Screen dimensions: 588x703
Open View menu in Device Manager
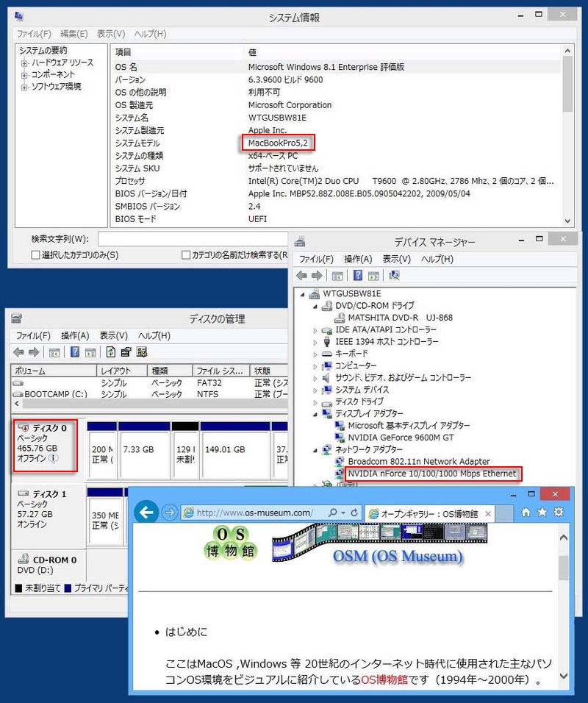coord(397,259)
